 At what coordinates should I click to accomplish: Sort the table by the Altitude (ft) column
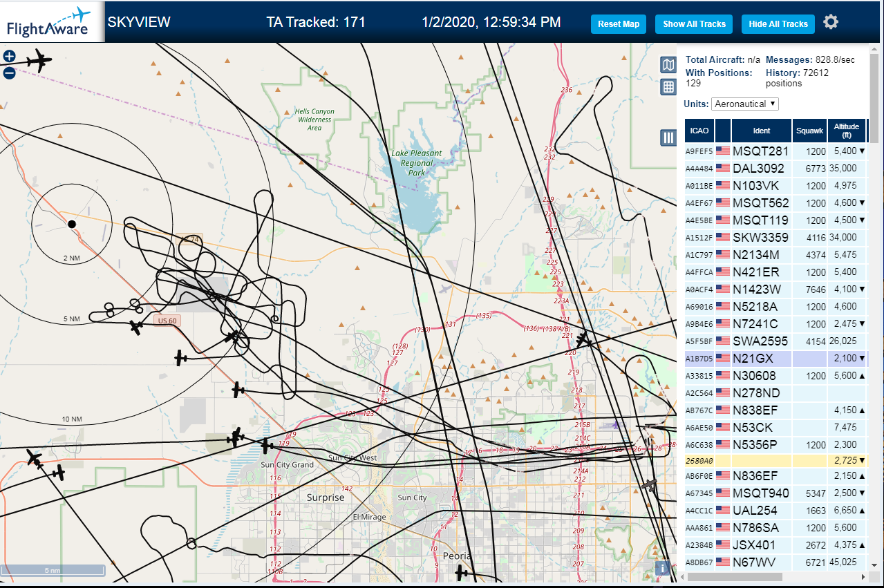pyautogui.click(x=846, y=131)
